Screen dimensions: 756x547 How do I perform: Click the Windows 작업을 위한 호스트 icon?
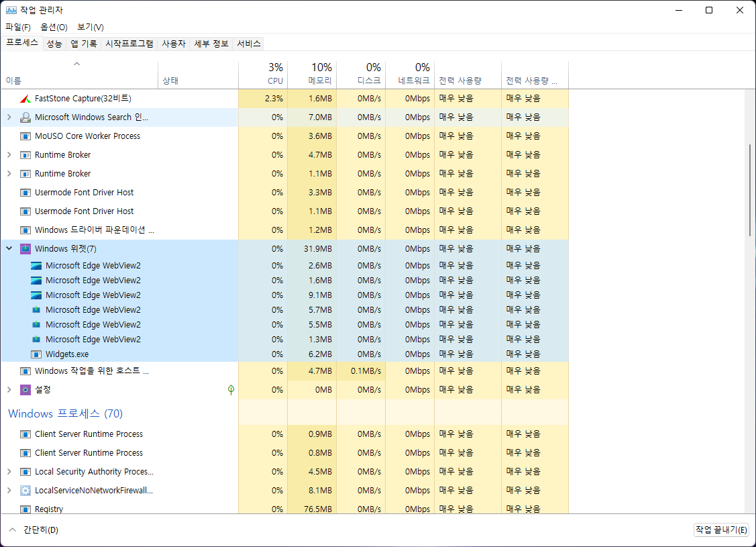(25, 371)
